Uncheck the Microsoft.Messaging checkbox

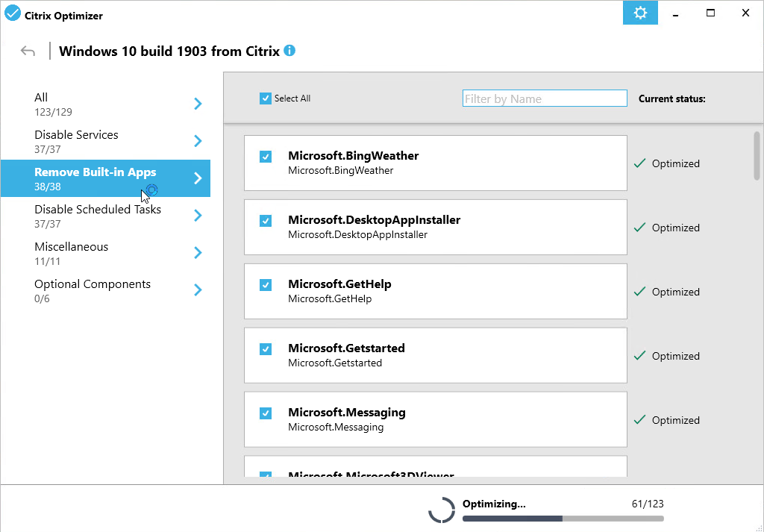click(266, 413)
